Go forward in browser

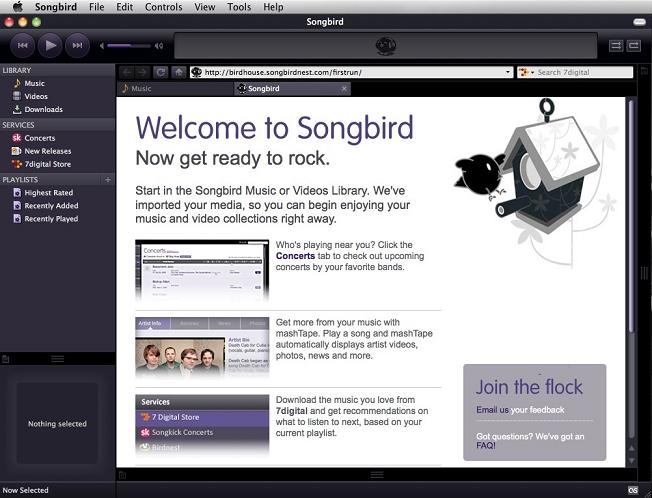(142, 72)
